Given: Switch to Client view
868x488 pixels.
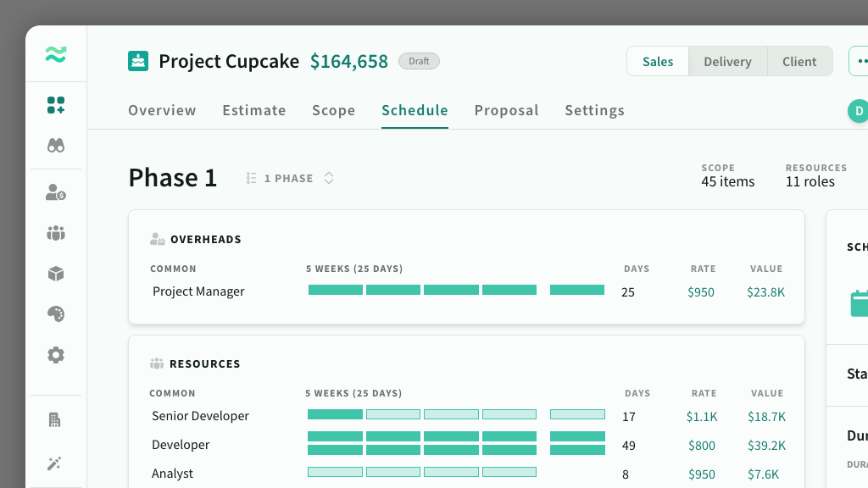Looking at the screenshot, I should [799, 62].
